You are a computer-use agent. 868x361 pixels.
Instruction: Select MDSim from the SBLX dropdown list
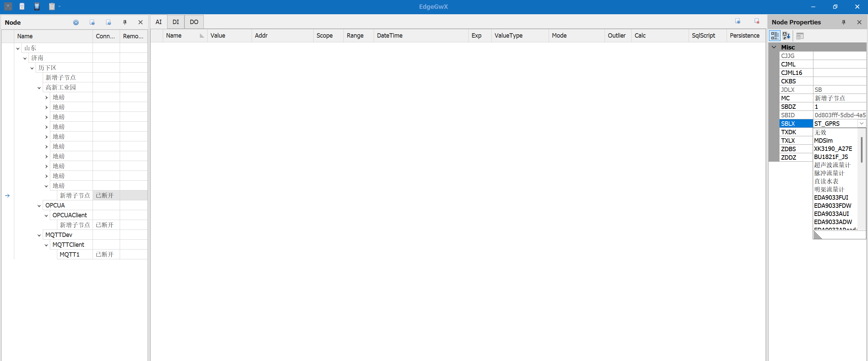coord(823,140)
